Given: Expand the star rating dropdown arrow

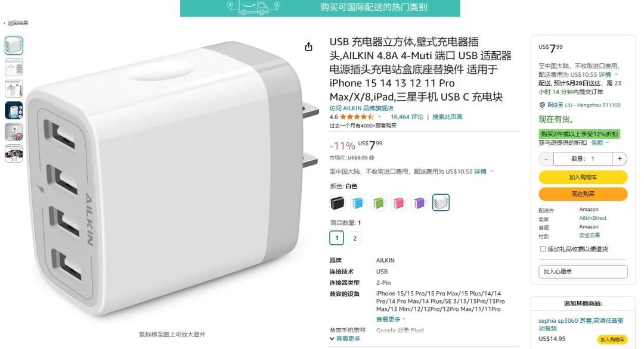Looking at the screenshot, I should pos(379,117).
